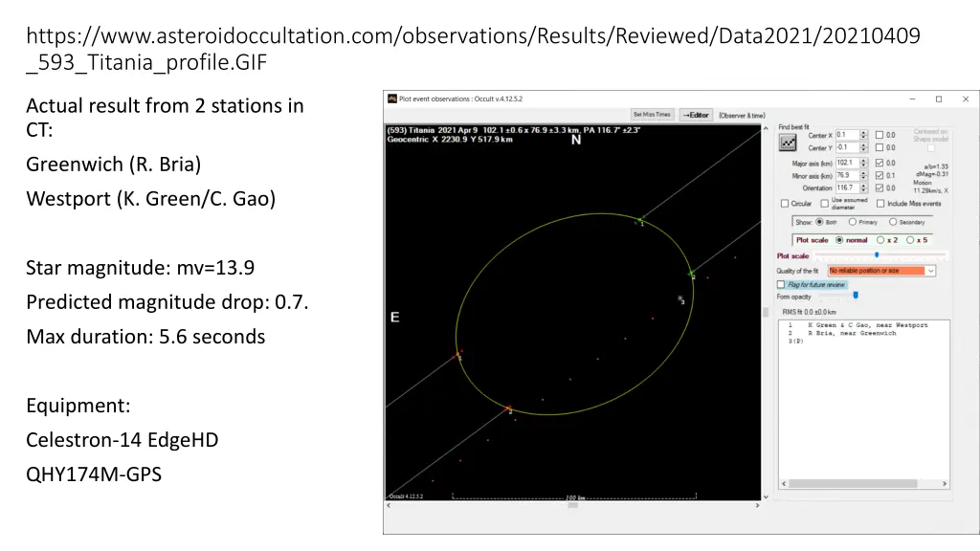Uncheck the Major axis fit checkbox
The width and height of the screenshot is (980, 551).
(880, 163)
